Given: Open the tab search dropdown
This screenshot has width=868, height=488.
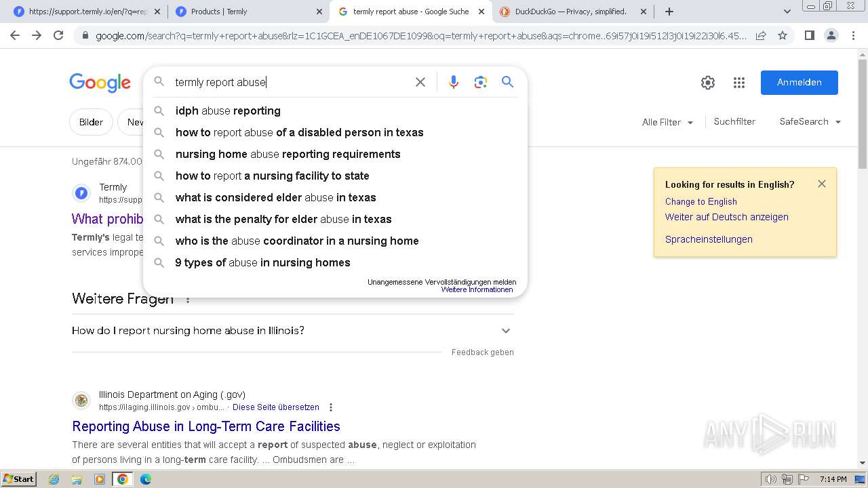Looking at the screenshot, I should (x=787, y=12).
